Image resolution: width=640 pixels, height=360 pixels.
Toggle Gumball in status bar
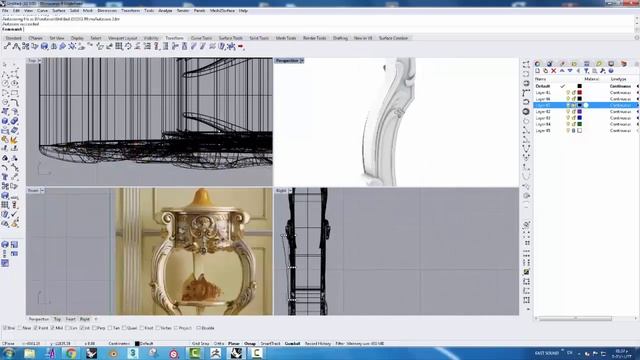coord(292,344)
